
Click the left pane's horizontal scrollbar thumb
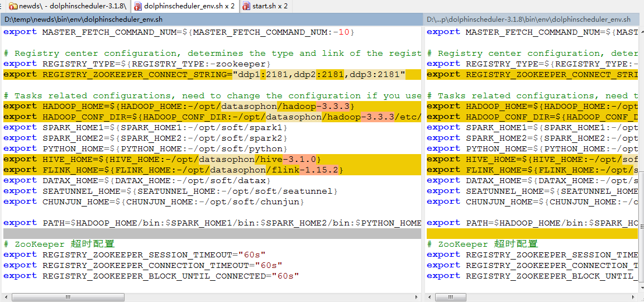(69, 296)
